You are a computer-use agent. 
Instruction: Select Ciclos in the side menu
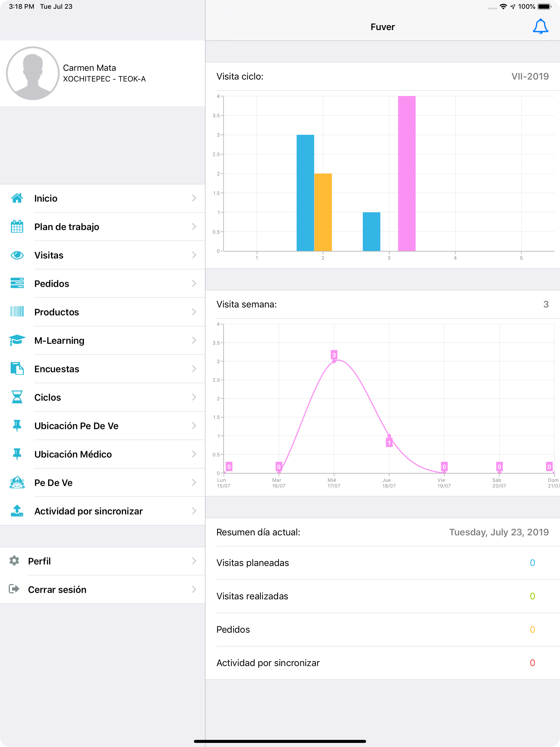(103, 397)
